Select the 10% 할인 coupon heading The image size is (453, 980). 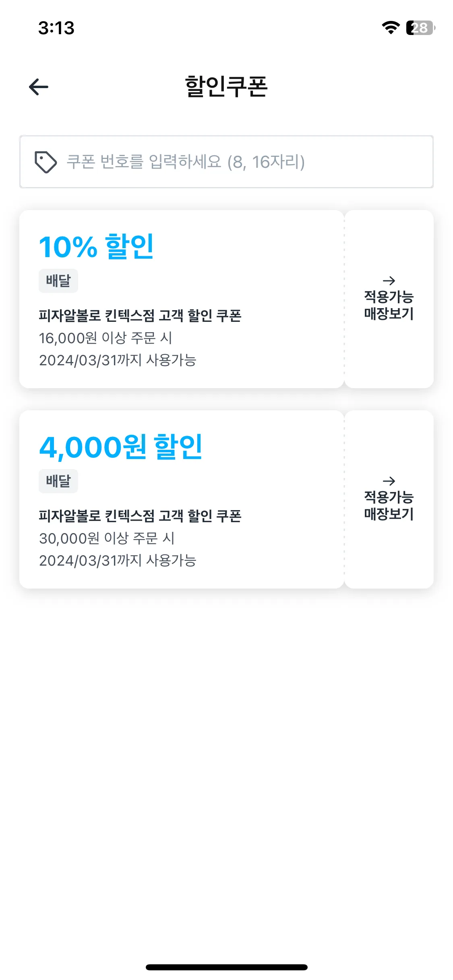point(97,246)
